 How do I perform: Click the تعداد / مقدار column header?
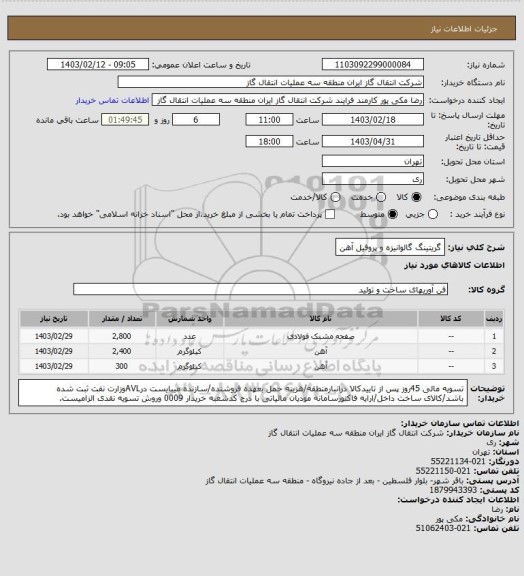coord(122,318)
